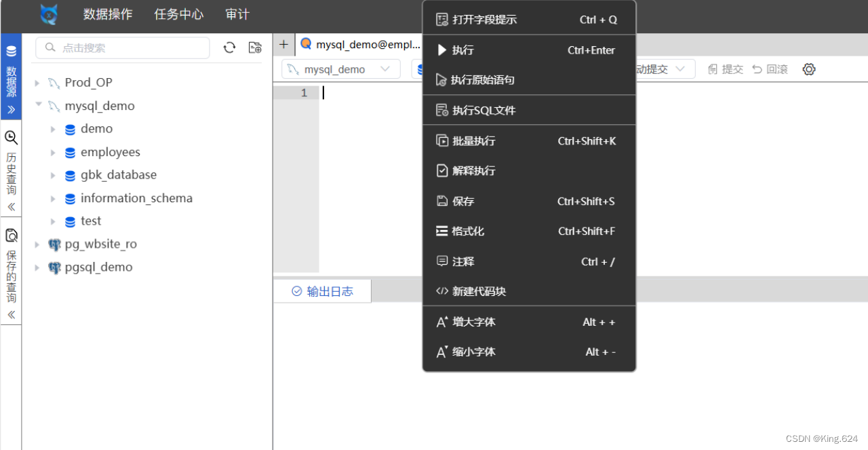The height and width of the screenshot is (450, 868).
Task: Select the employees database
Action: pyautogui.click(x=111, y=152)
